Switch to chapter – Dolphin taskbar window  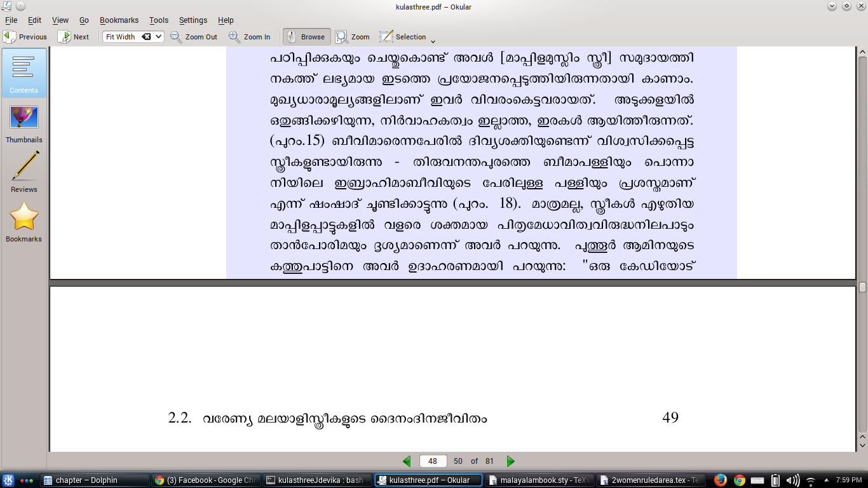(x=95, y=480)
